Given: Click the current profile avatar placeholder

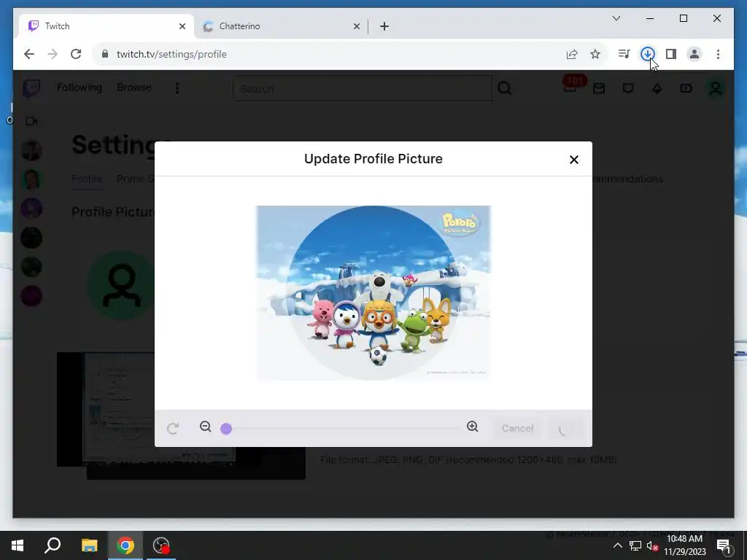Looking at the screenshot, I should [122, 286].
